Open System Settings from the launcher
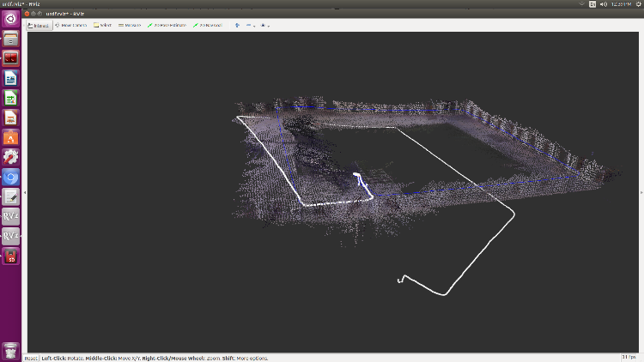The width and height of the screenshot is (644, 362). (x=11, y=157)
